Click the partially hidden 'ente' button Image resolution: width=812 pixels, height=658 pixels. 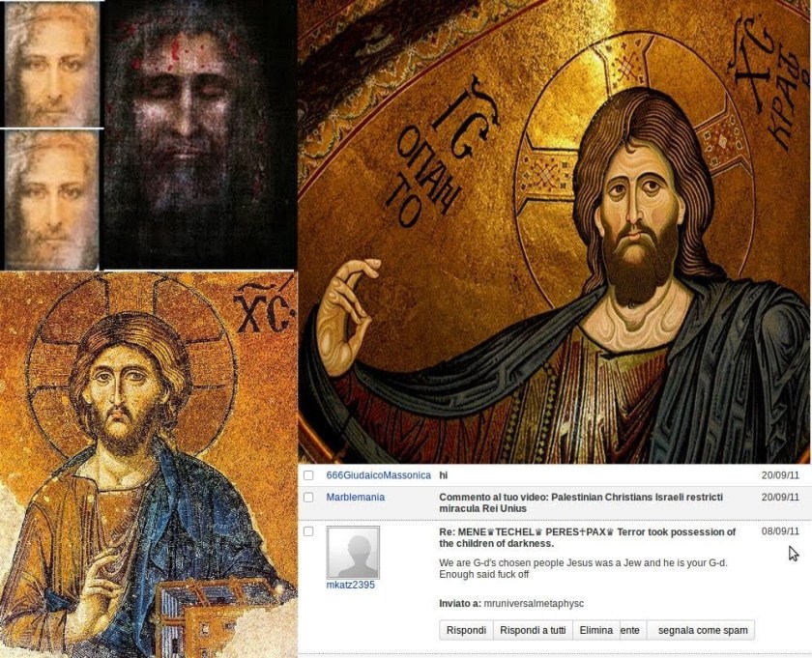click(630, 630)
